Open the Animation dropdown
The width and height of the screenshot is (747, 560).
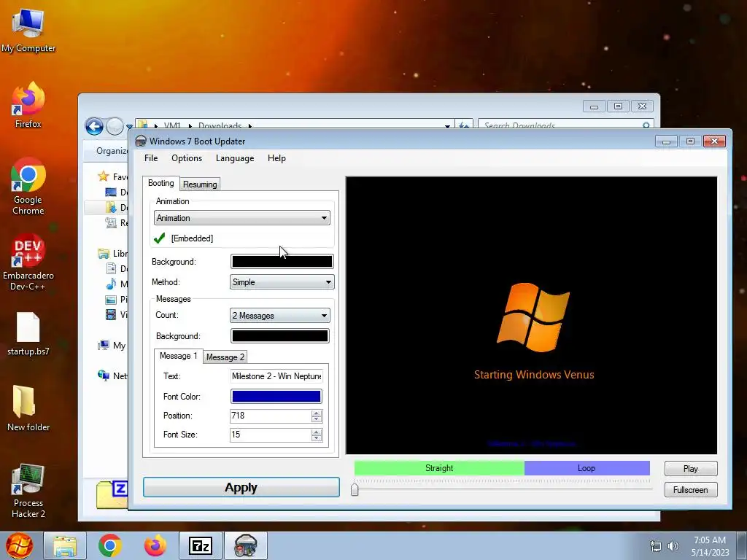tap(242, 218)
